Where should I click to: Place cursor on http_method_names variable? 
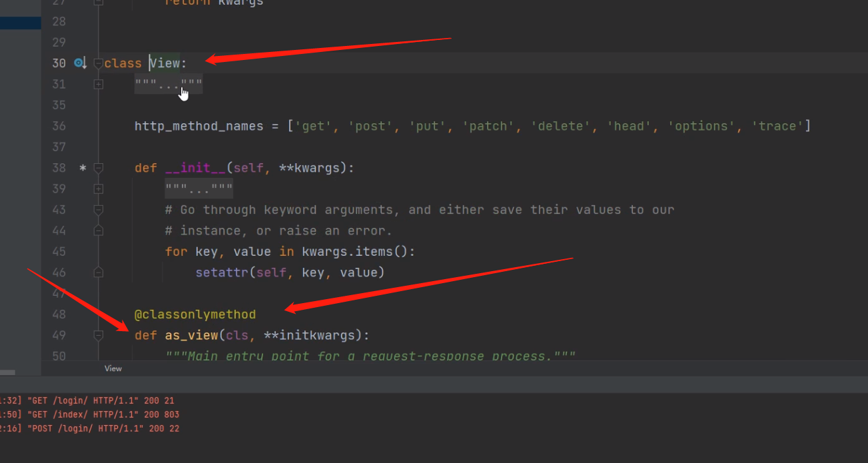[199, 126]
